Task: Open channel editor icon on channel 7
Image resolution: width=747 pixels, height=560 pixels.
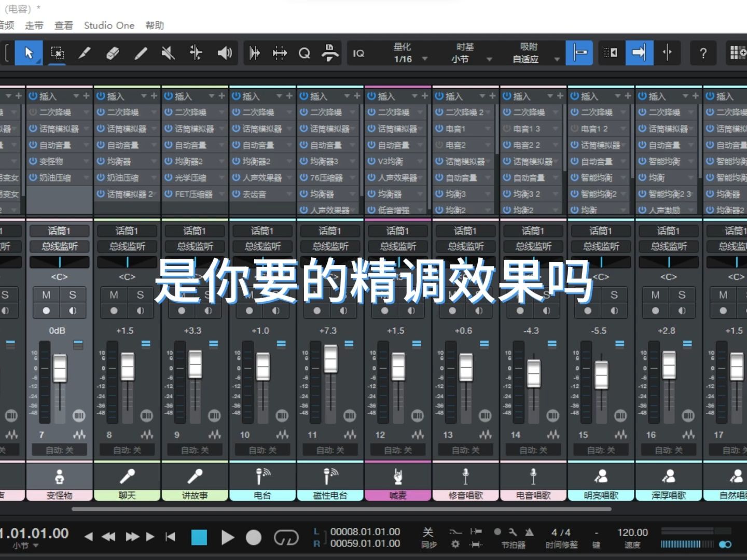Action: click(x=79, y=416)
